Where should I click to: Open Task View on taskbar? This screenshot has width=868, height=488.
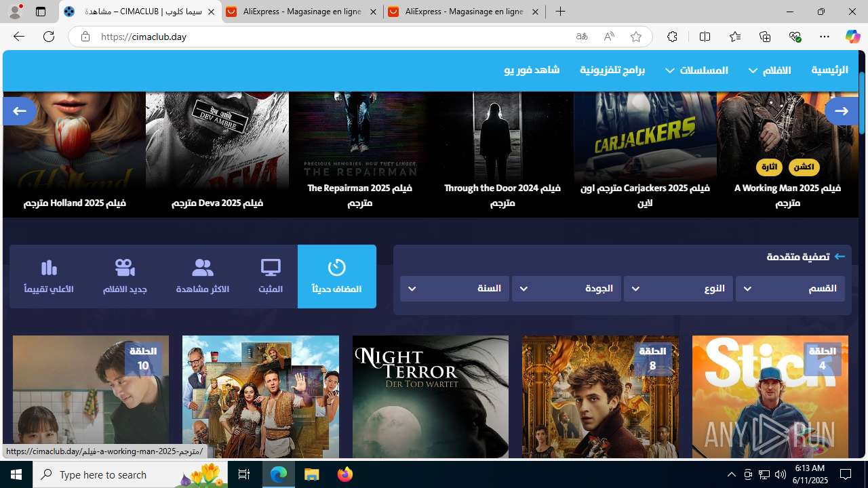click(x=244, y=474)
